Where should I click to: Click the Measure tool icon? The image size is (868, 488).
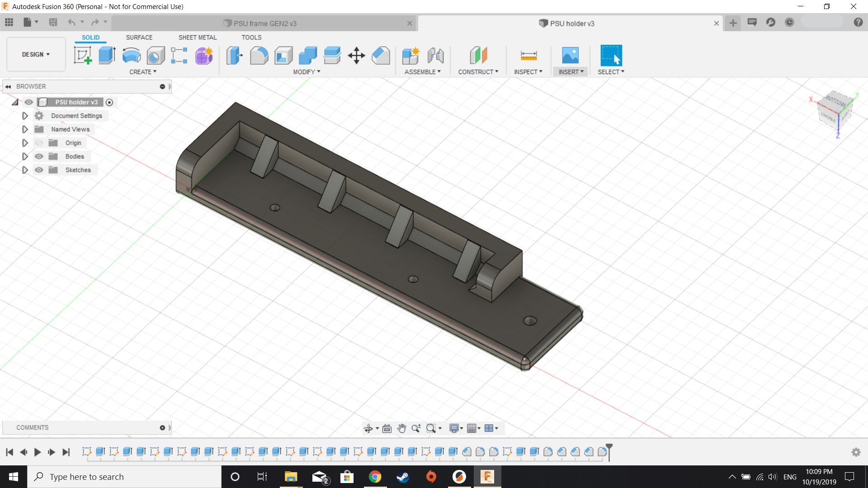tap(528, 56)
